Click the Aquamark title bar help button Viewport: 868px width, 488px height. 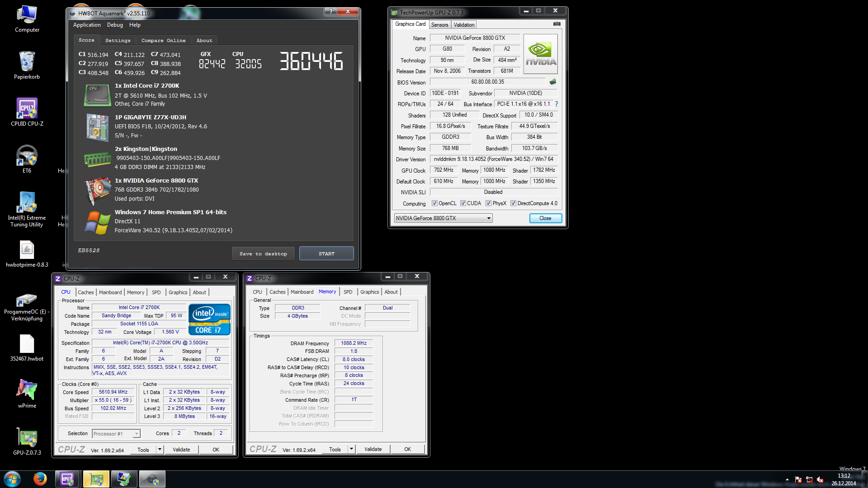coord(330,11)
